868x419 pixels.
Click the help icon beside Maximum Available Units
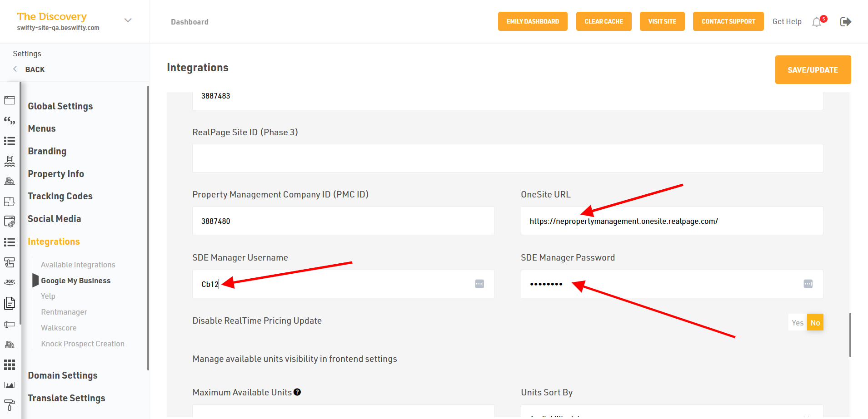pos(297,392)
